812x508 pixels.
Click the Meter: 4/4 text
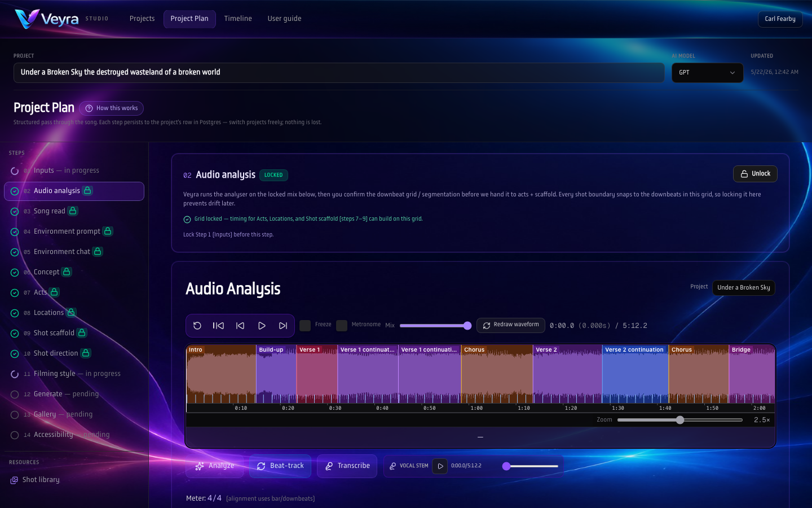[x=204, y=498]
